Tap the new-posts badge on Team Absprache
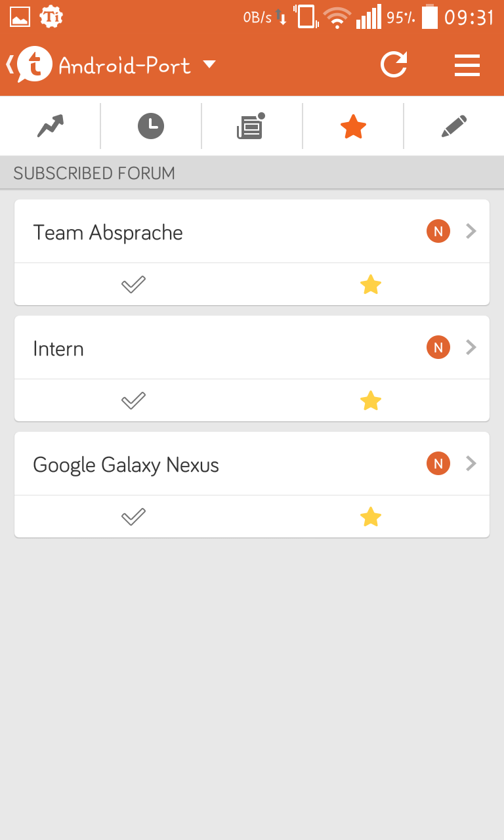 (438, 231)
